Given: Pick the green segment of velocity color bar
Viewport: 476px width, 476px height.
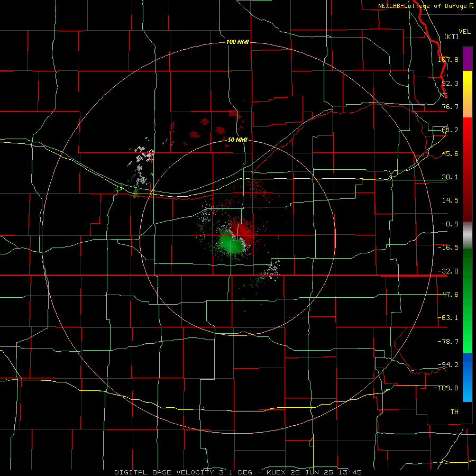Looking at the screenshot, I should click(467, 300).
